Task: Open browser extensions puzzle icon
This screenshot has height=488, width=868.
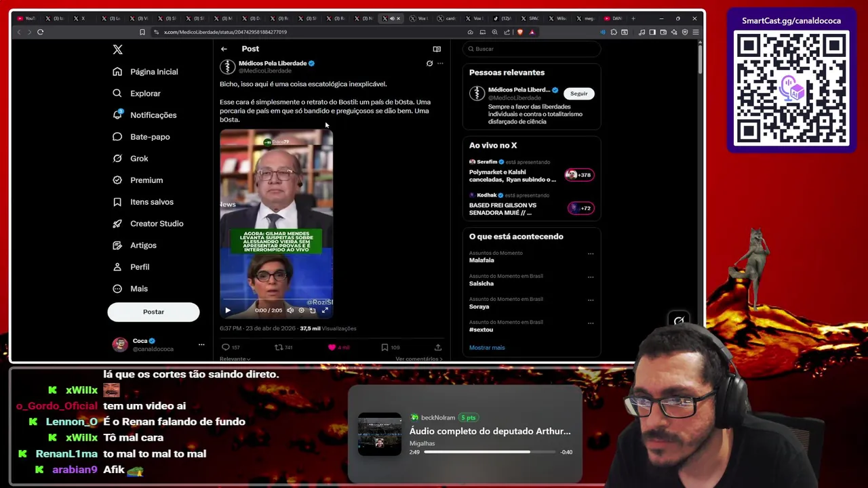Action: (614, 32)
